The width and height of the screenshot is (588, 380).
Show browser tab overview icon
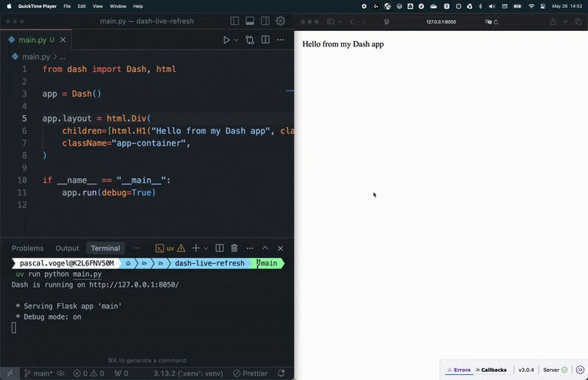578,22
